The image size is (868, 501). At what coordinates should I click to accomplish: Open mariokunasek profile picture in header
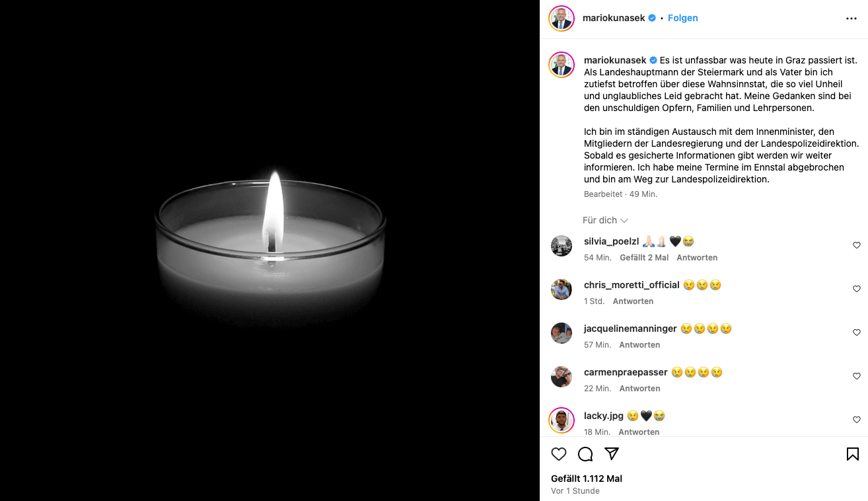561,19
